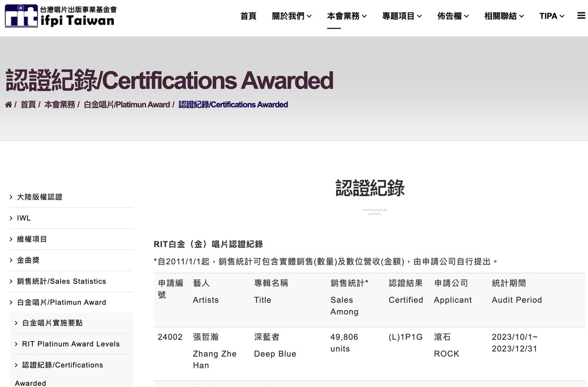Click application number 24002 cell
The image size is (588, 387).
click(x=170, y=337)
